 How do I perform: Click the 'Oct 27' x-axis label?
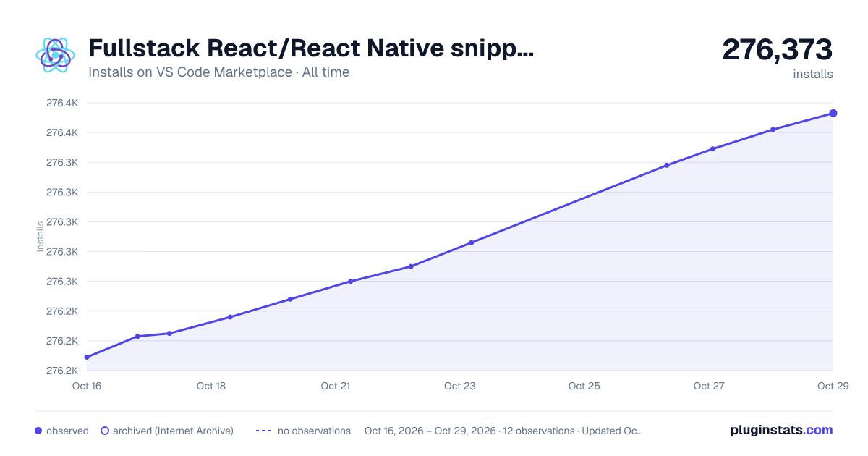click(x=709, y=386)
